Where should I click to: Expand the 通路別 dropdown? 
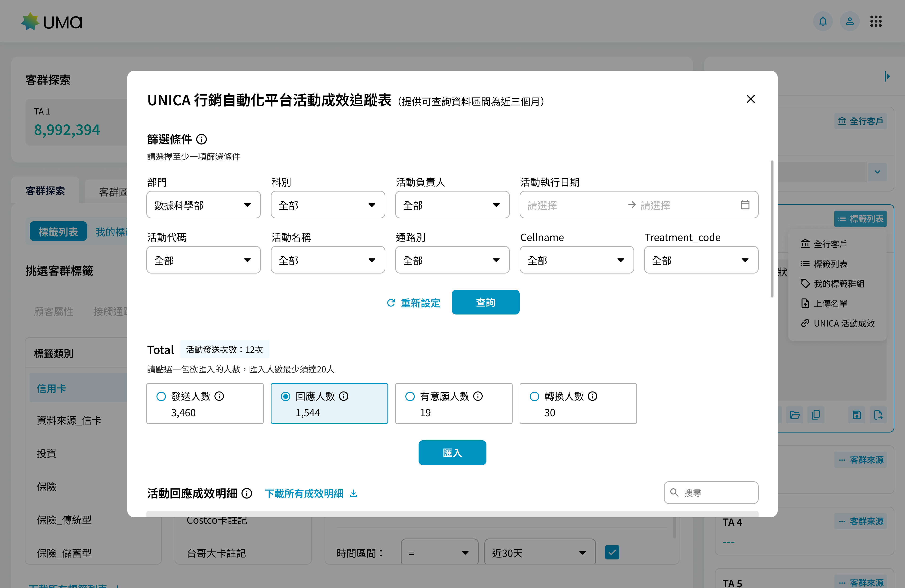tap(452, 260)
